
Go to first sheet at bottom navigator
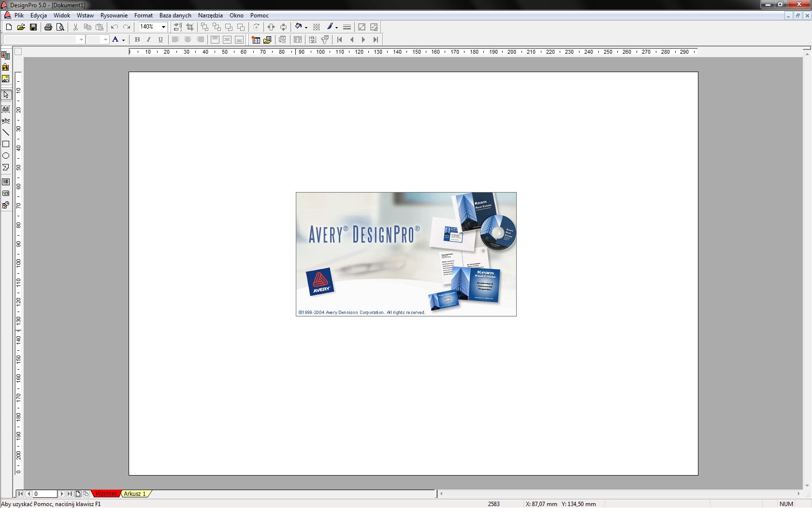coord(20,494)
